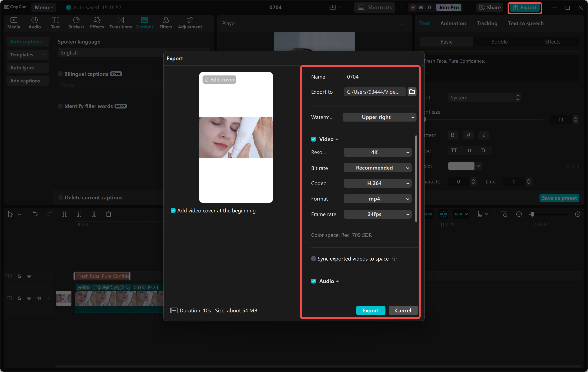Click the split clip icon in timeline toolbar
This screenshot has height=372, width=588.
[64, 214]
